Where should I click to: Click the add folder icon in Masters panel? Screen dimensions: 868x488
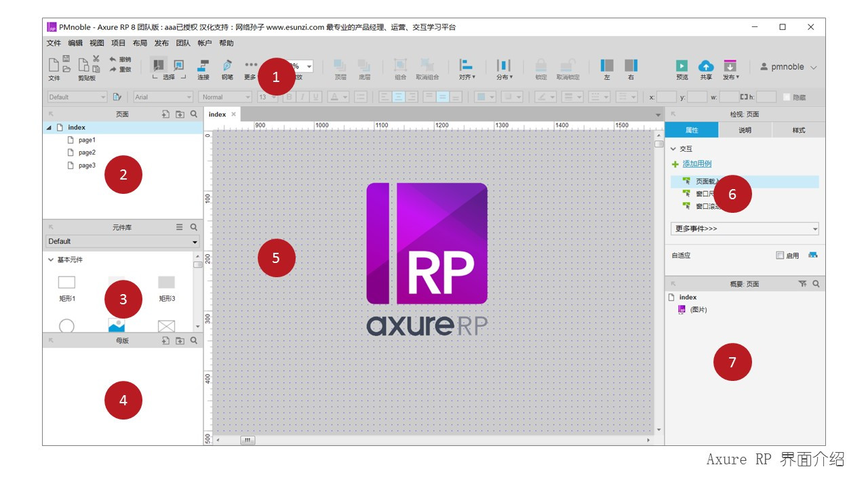tap(180, 341)
